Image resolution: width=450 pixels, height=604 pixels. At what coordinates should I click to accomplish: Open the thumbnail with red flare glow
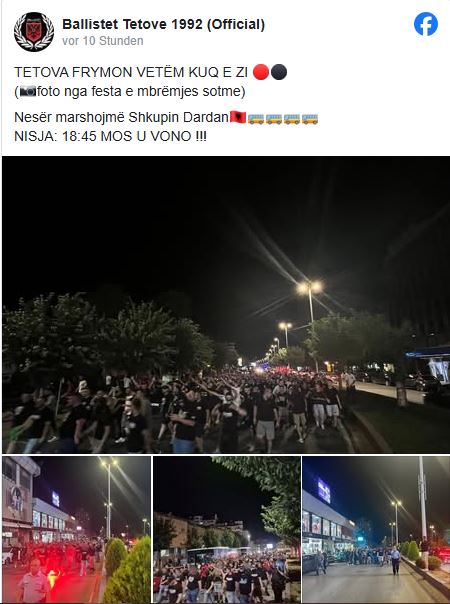point(76,529)
